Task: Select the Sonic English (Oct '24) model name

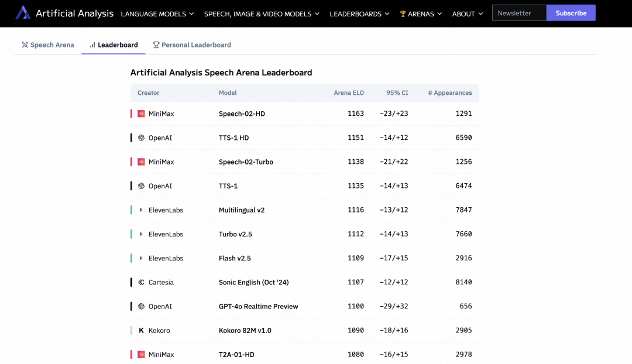Action: (x=254, y=282)
